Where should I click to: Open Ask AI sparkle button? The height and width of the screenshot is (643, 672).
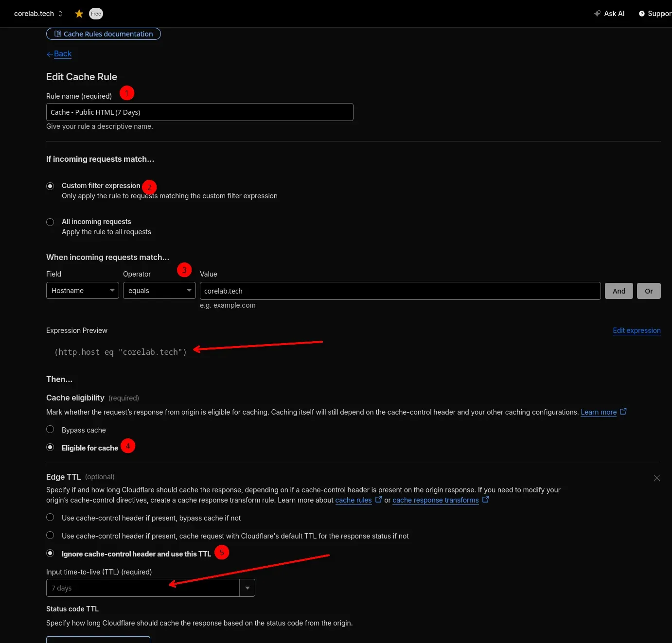[x=609, y=14]
